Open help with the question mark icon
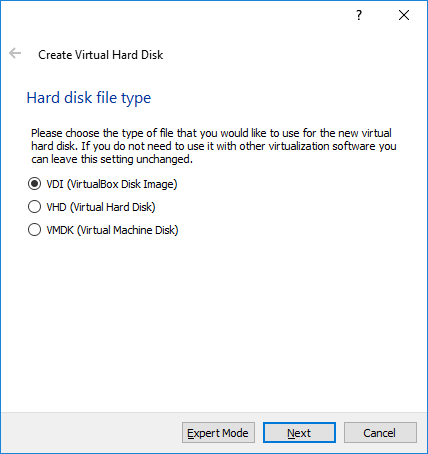Image resolution: width=428 pixels, height=454 pixels. pyautogui.click(x=359, y=15)
